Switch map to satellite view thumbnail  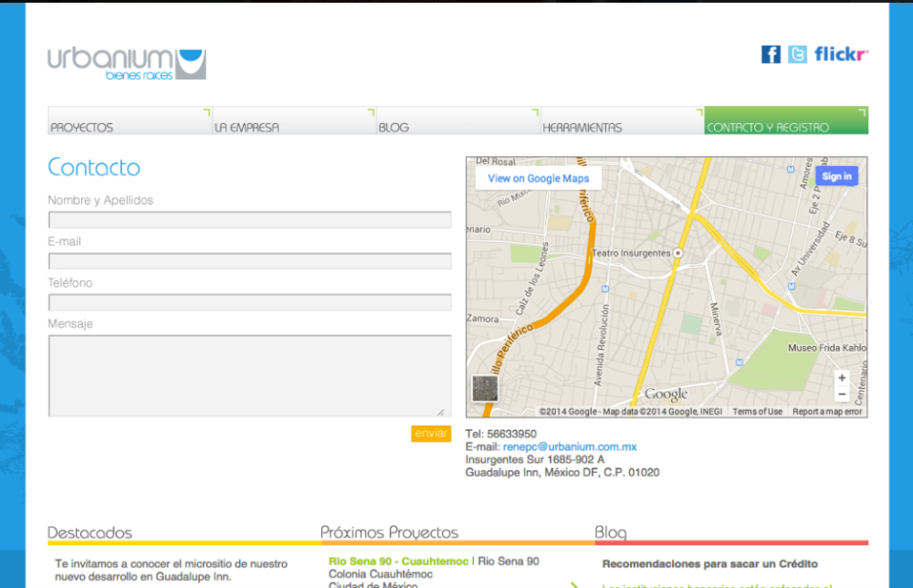(x=485, y=388)
